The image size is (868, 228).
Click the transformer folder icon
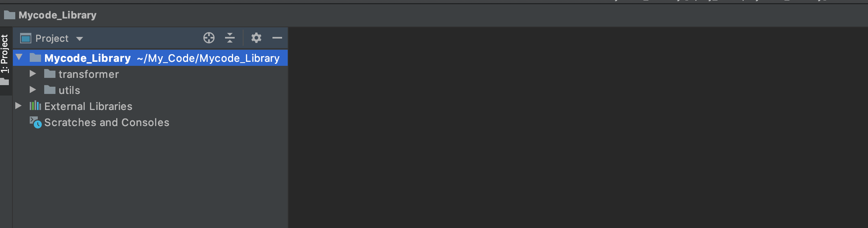50,74
